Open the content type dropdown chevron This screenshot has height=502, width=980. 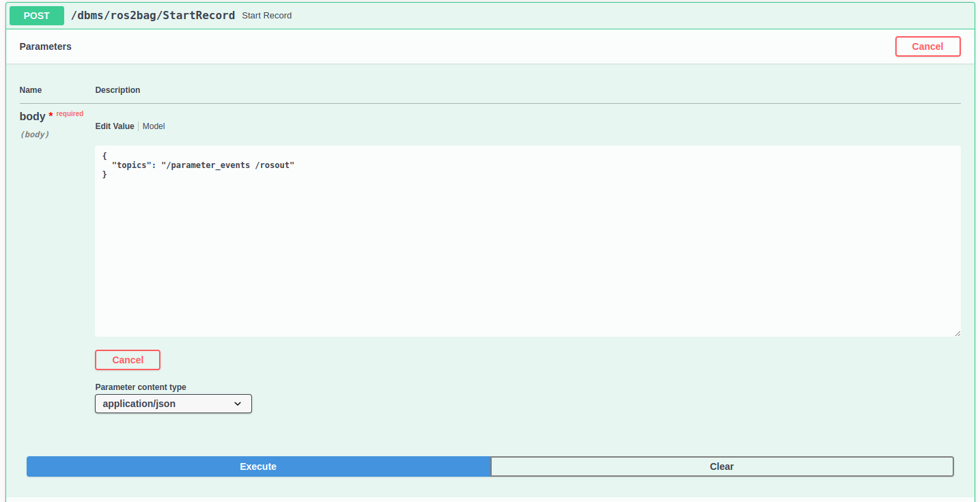tap(238, 404)
